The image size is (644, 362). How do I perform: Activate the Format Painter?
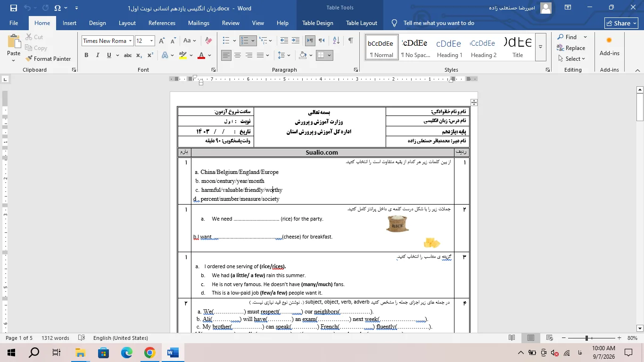point(48,58)
